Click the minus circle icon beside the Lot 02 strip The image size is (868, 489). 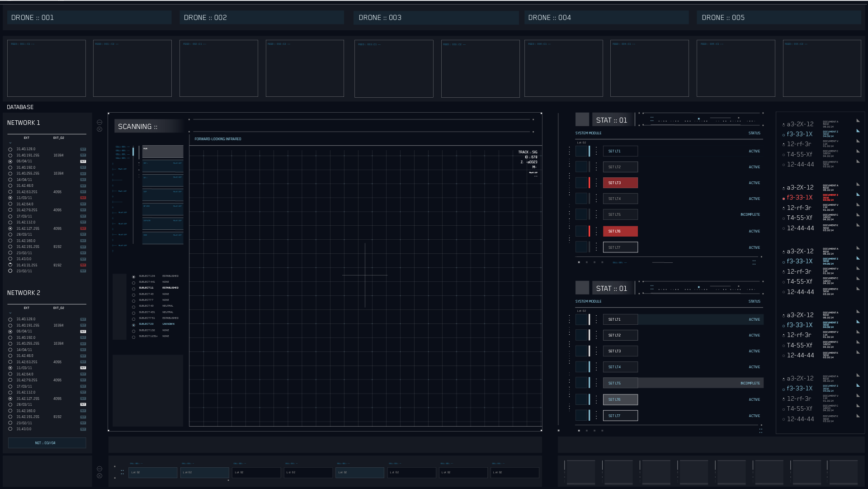coord(99,469)
